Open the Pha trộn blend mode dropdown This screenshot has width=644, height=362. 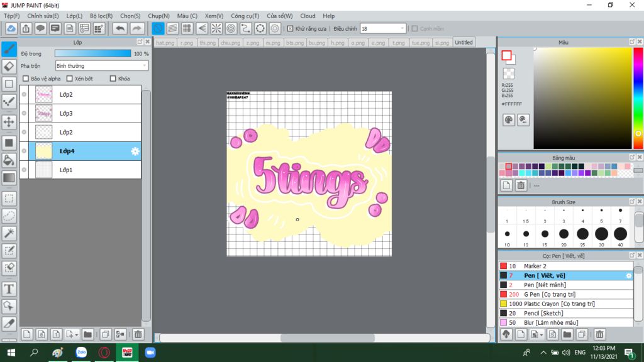coord(101,65)
